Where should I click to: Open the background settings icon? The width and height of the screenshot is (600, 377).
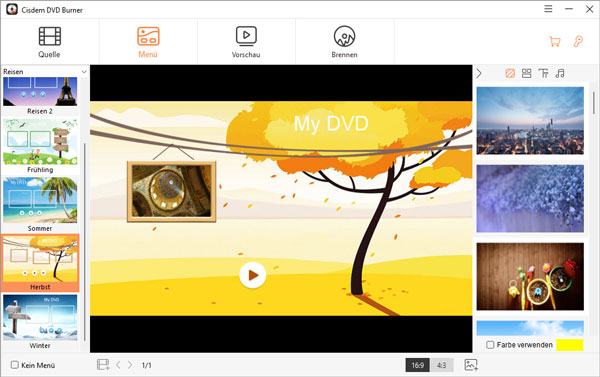click(x=510, y=73)
